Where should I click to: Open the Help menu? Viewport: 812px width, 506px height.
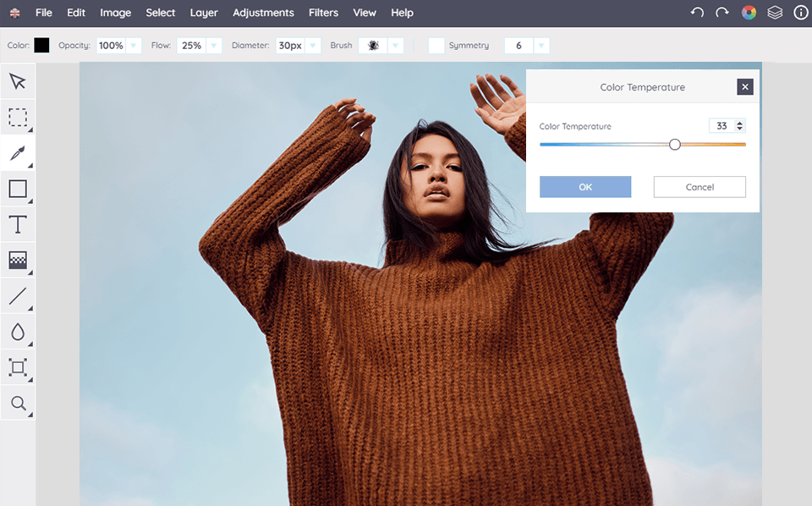coord(402,13)
